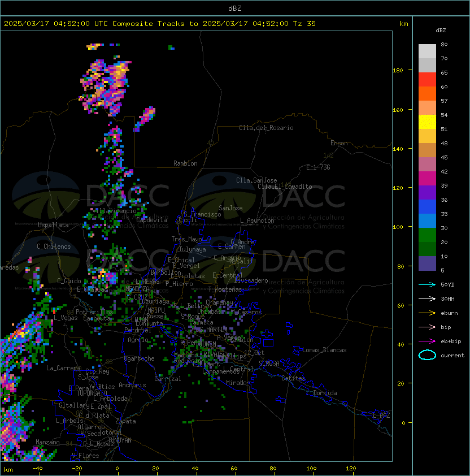Select the 'V_Flores' map label
Image resolution: width=470 pixels, height=476 pixels.
pos(85,456)
